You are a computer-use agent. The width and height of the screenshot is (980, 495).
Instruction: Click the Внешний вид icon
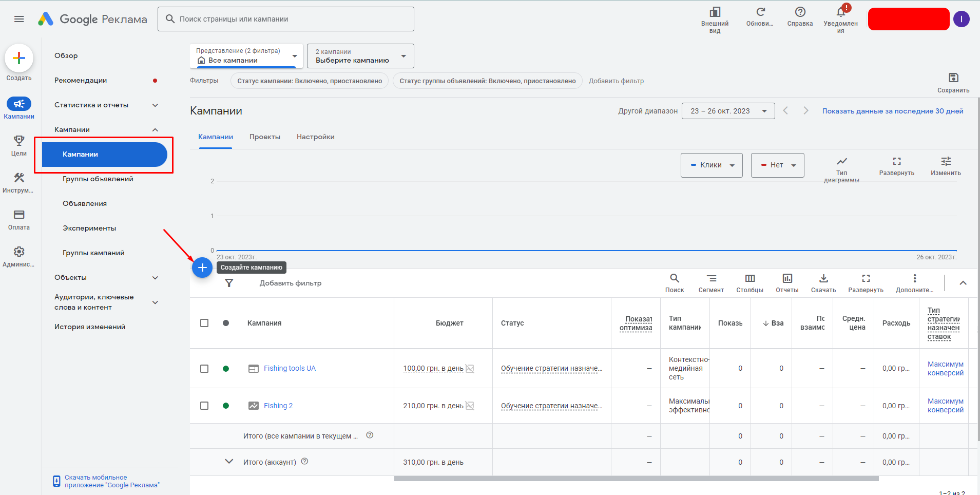715,12
